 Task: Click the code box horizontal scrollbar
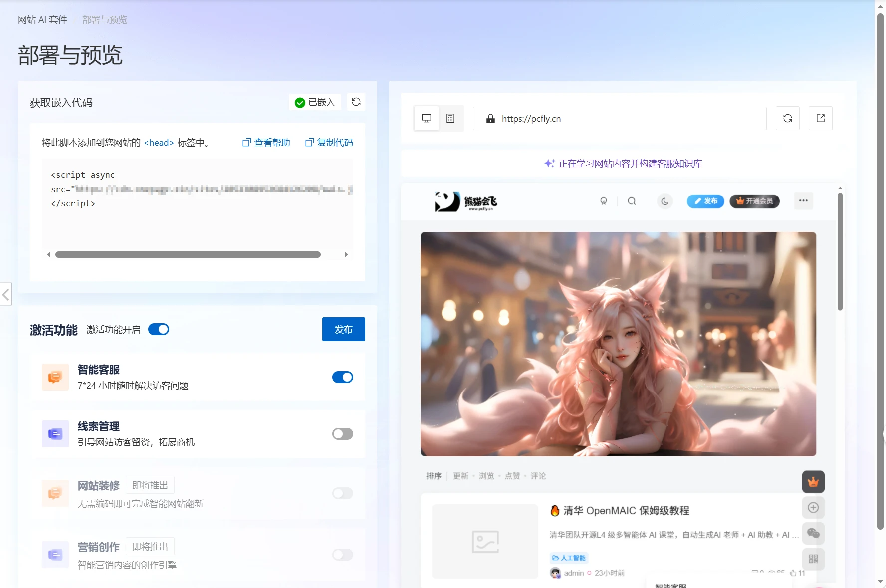tap(188, 255)
